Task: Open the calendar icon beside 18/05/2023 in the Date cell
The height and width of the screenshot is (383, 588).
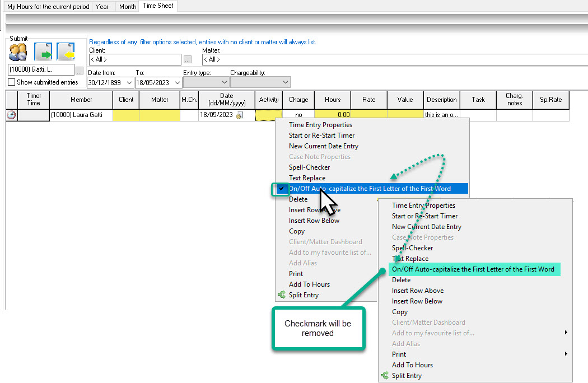Action: click(239, 115)
